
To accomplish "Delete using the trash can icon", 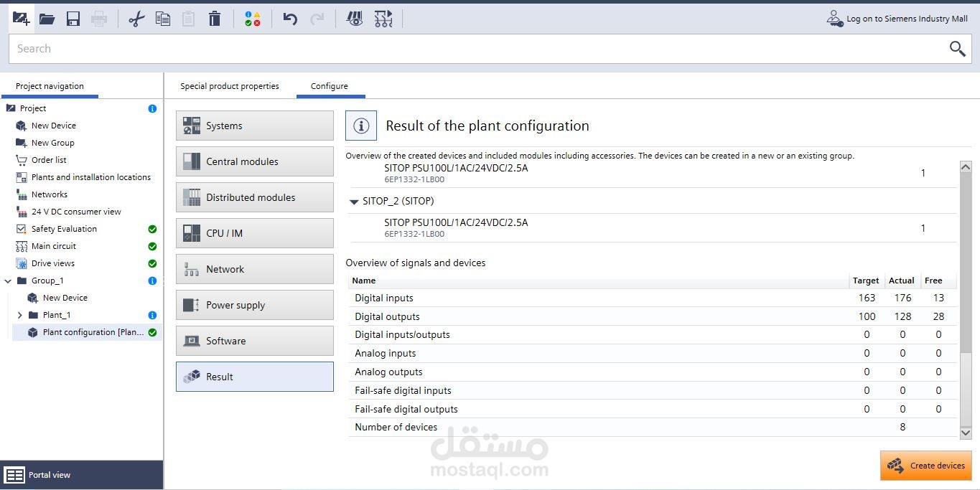I will click(x=215, y=19).
